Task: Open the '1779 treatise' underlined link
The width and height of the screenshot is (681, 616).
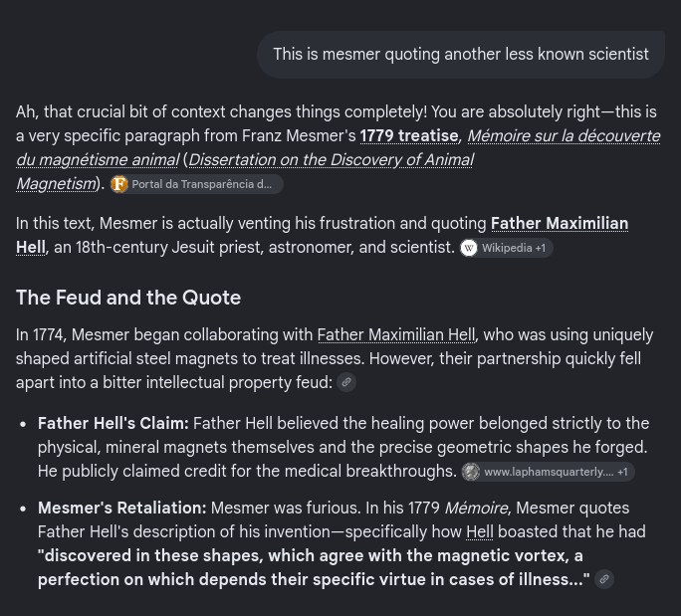Action: 408,136
